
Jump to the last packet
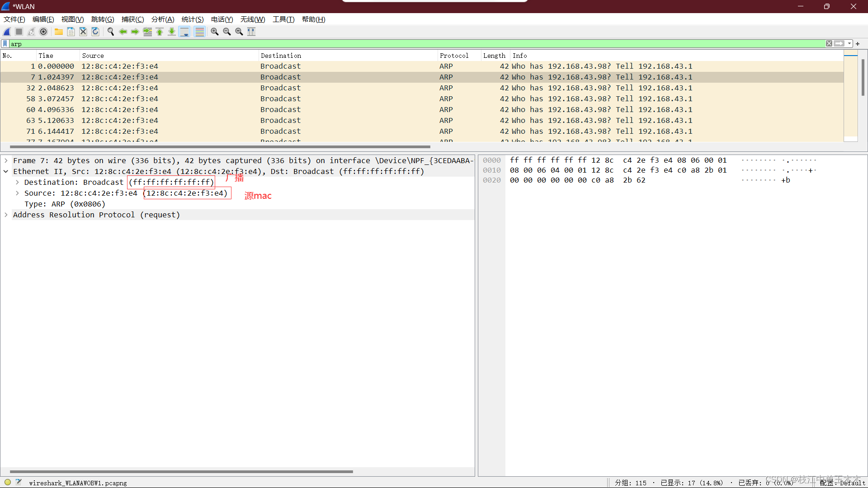(x=172, y=32)
